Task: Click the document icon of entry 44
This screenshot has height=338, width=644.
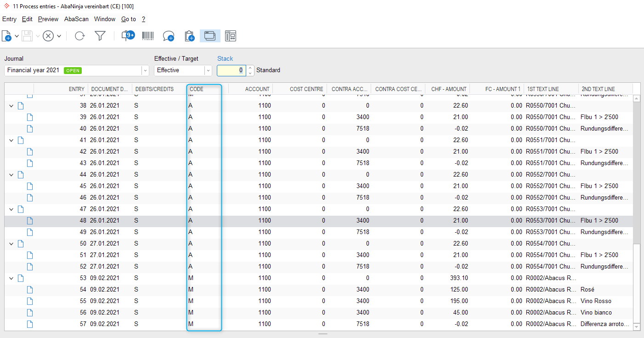Action: (20, 174)
